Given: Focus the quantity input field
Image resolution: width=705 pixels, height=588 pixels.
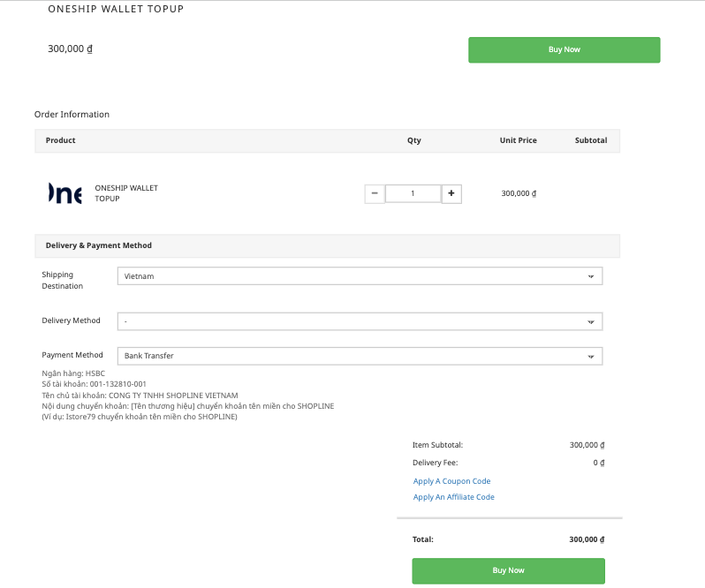Looking at the screenshot, I should pyautogui.click(x=413, y=193).
